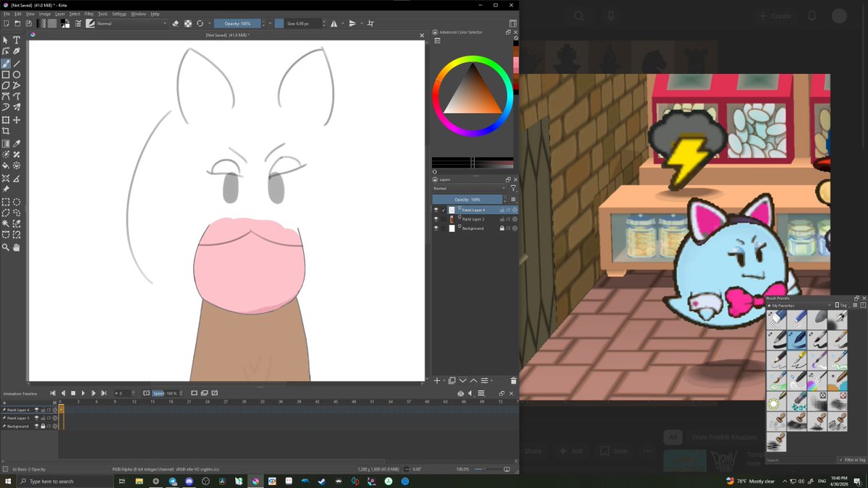
Task: Click the delete layer trash icon
Action: tap(514, 380)
